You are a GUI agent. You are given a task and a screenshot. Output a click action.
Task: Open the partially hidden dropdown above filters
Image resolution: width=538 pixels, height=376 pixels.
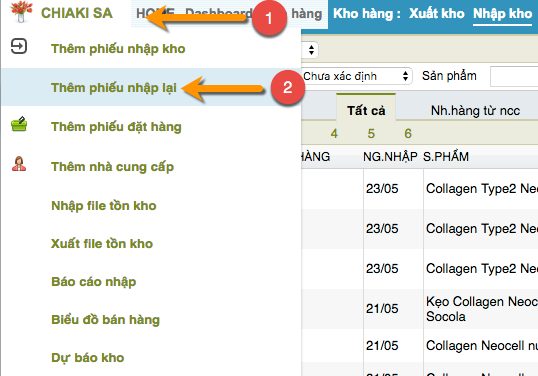[310, 50]
